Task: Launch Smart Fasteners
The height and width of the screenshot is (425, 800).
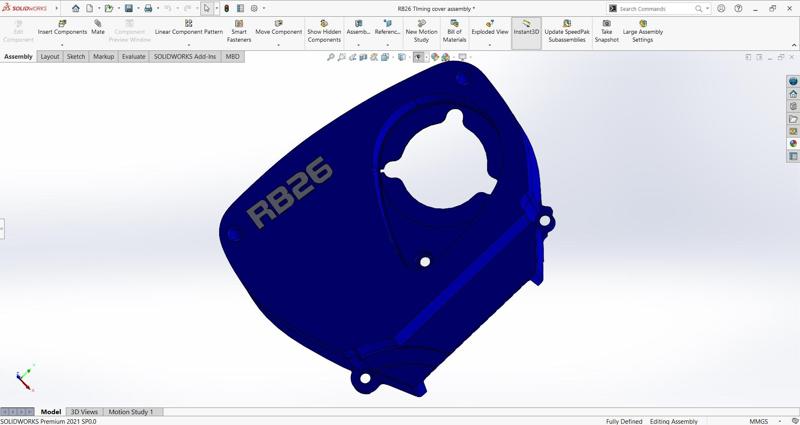Action: pos(239,31)
